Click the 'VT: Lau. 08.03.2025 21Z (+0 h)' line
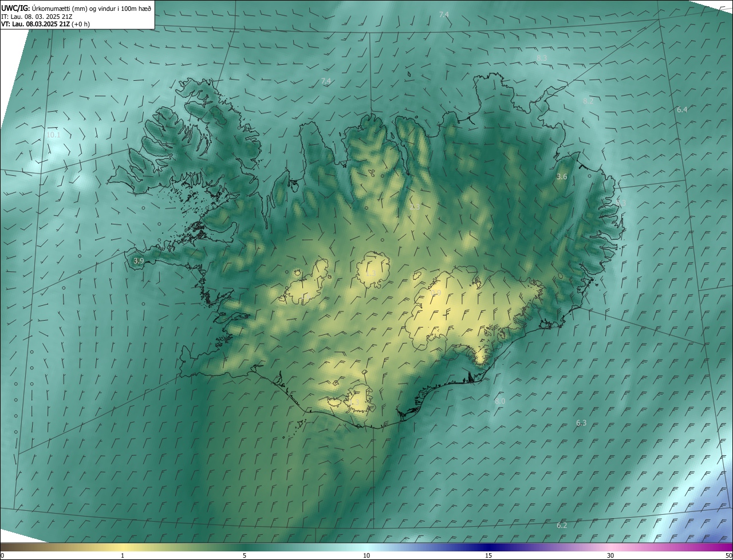733x560 pixels. 46,24
